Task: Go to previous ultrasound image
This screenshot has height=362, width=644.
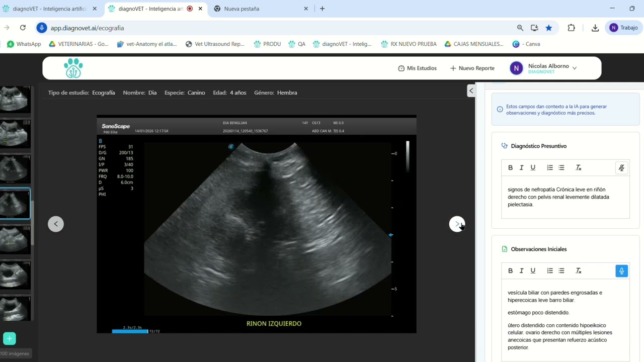Action: point(56,224)
